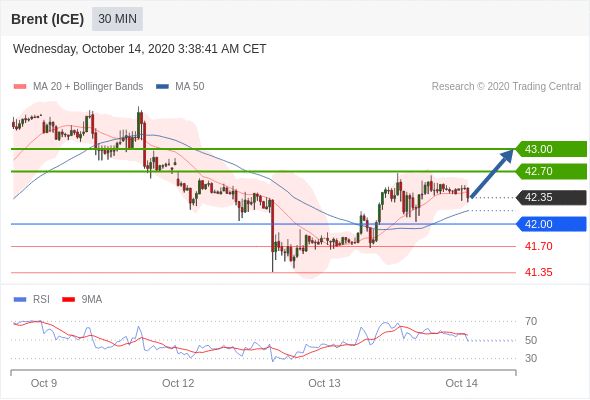Click the blue upward forecast arrow

pos(492,173)
